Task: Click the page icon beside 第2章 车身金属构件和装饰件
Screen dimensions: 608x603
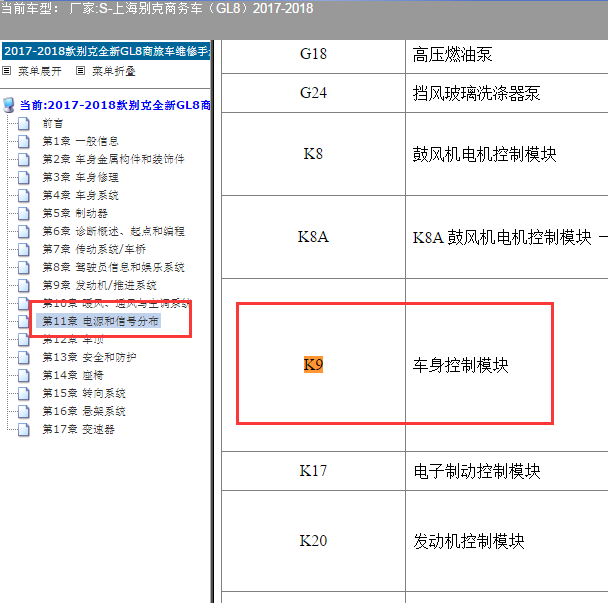Action: click(x=24, y=159)
